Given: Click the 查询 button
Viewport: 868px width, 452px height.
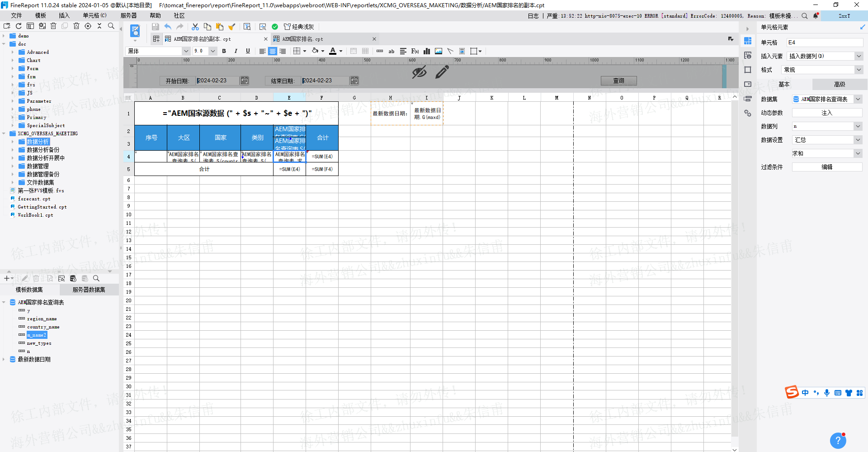Looking at the screenshot, I should pyautogui.click(x=619, y=81).
